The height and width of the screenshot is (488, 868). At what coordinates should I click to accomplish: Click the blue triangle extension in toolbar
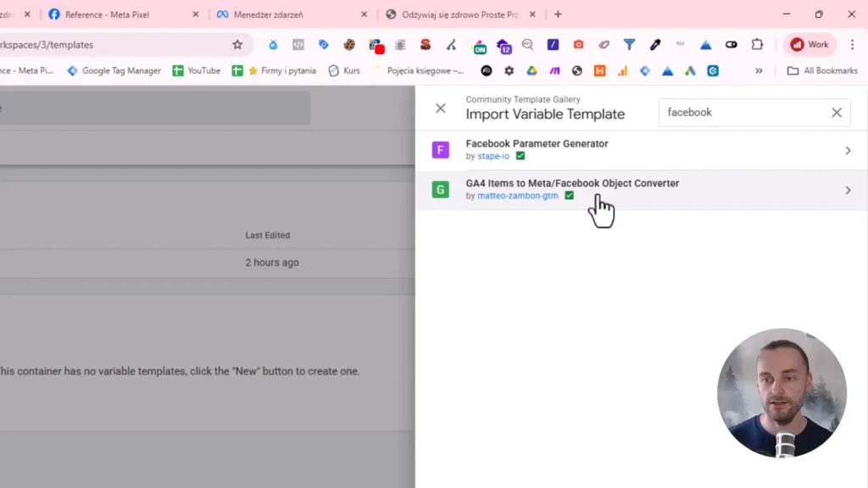(706, 45)
